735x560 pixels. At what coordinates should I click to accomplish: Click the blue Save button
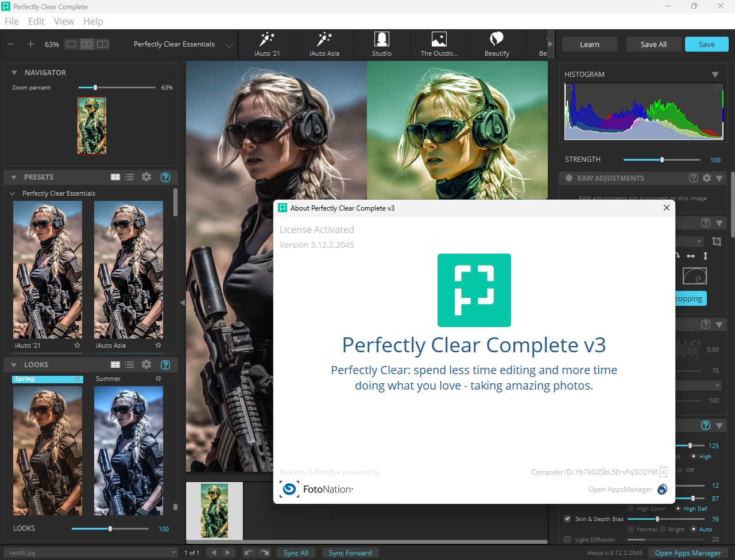tap(707, 44)
